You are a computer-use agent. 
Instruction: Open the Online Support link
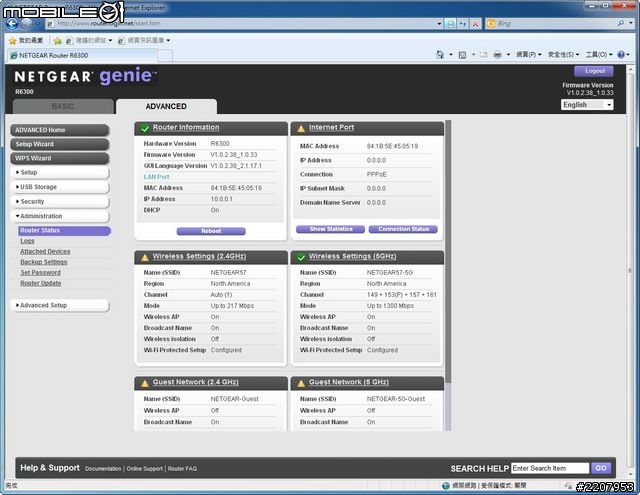coord(144,469)
